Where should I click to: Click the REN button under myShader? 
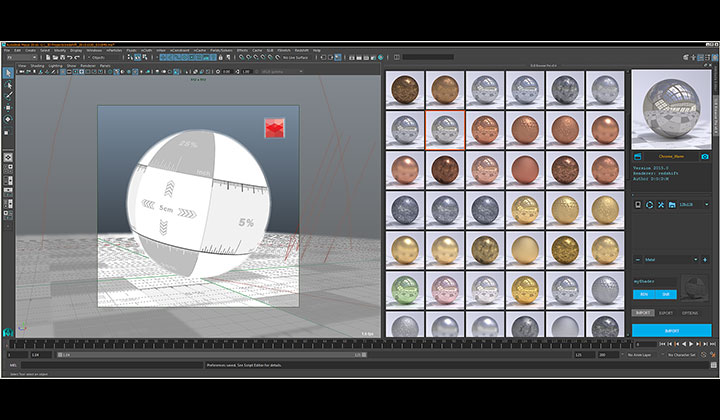click(x=644, y=294)
